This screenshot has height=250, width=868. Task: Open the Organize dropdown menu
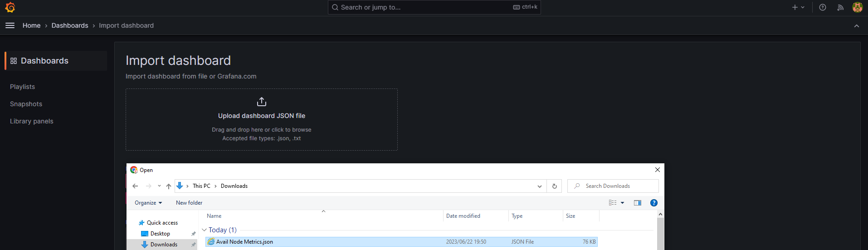point(148,203)
